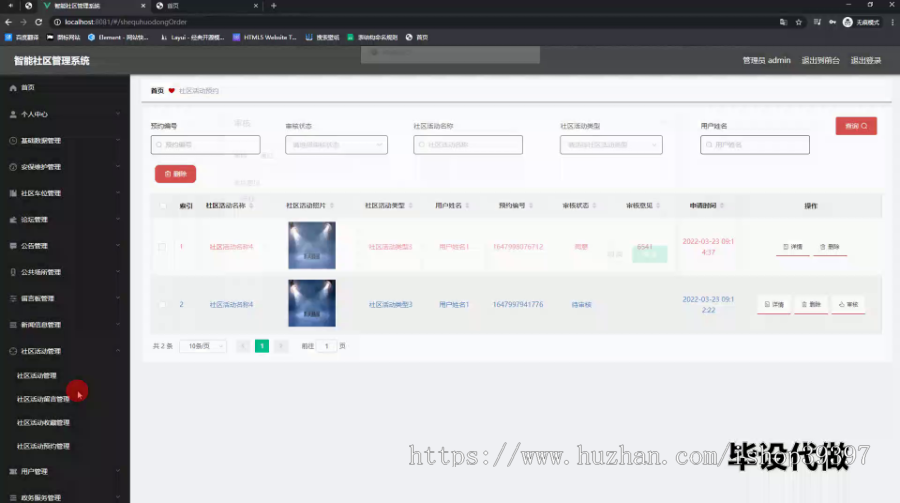900x503 pixels.
Task: Open the 10条/页 page size dropdown
Action: click(203, 346)
